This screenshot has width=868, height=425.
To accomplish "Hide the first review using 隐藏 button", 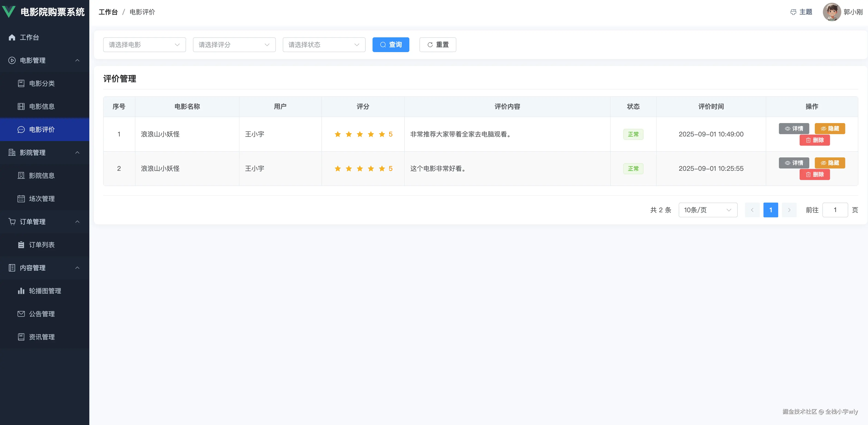I will [830, 129].
